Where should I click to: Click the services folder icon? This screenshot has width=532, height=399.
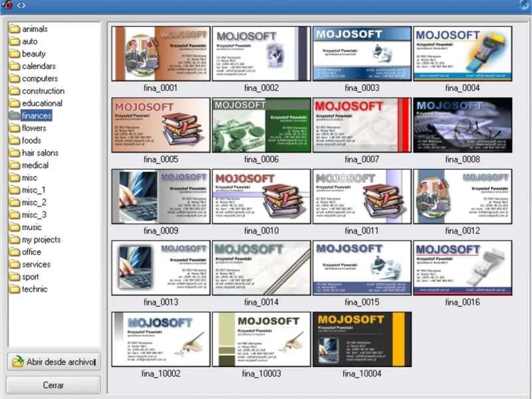point(15,264)
